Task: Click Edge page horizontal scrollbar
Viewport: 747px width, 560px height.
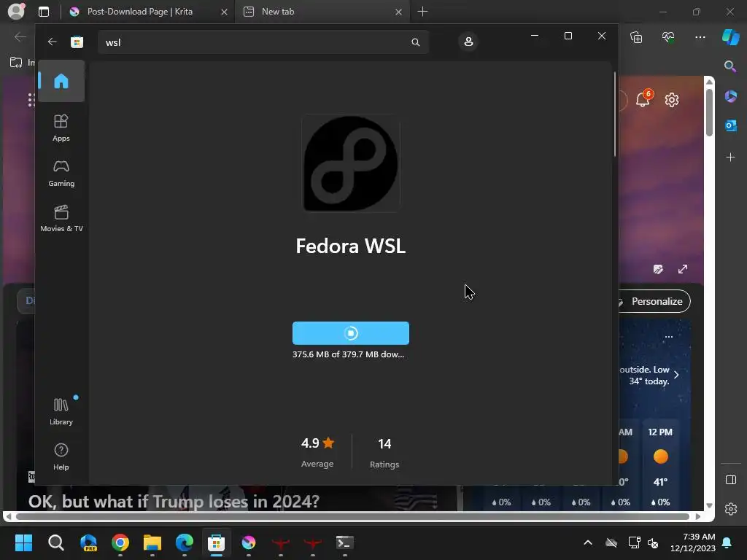Action: click(x=352, y=516)
